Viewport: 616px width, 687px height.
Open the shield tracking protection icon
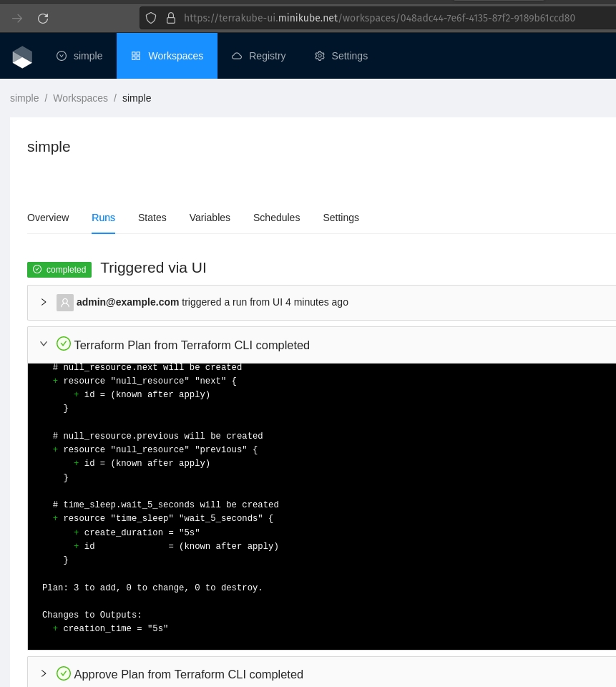151,18
